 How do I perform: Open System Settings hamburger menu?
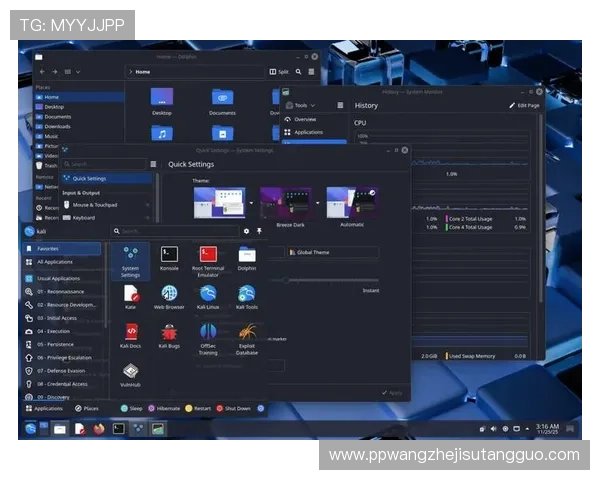[153, 164]
